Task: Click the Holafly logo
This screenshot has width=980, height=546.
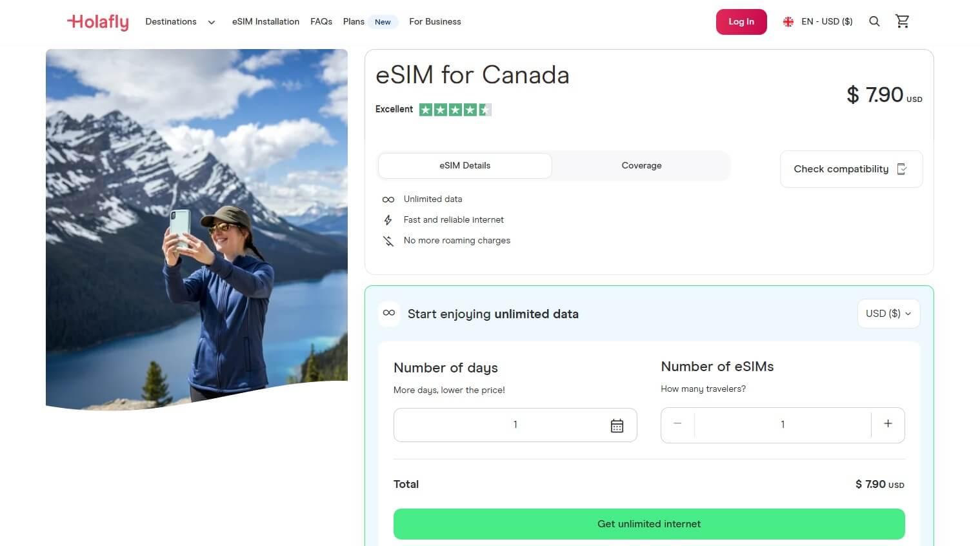Action: coord(97,21)
